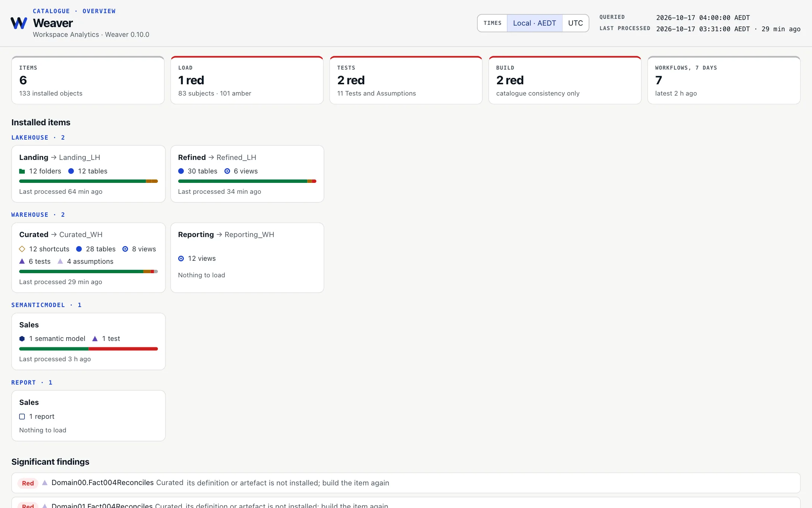Open the Sales report item
The width and height of the screenshot is (812, 508).
tap(88, 416)
